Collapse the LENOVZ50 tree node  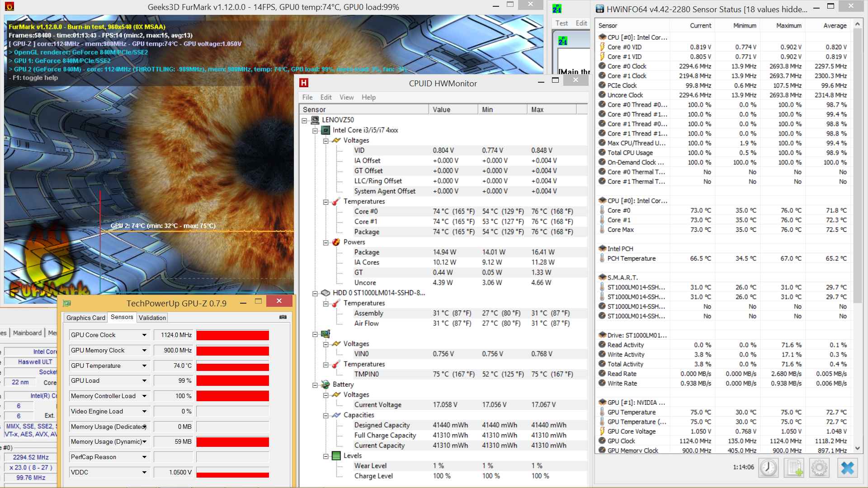(x=305, y=120)
